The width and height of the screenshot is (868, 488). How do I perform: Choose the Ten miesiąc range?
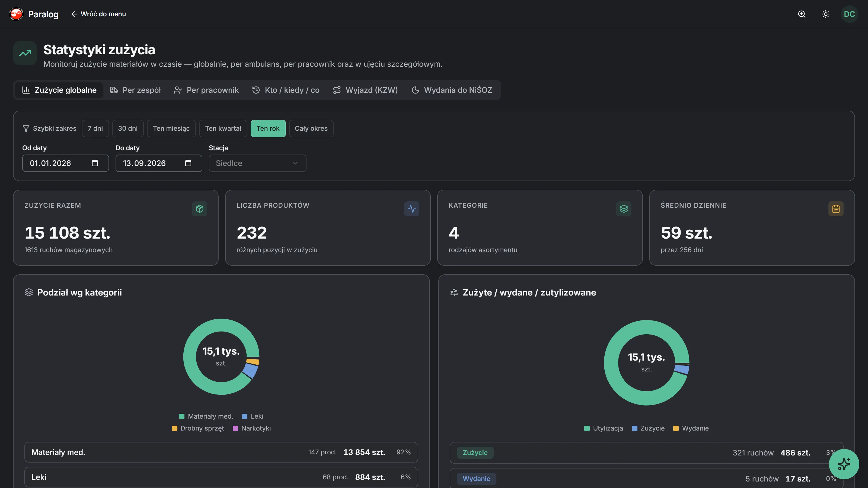[171, 128]
